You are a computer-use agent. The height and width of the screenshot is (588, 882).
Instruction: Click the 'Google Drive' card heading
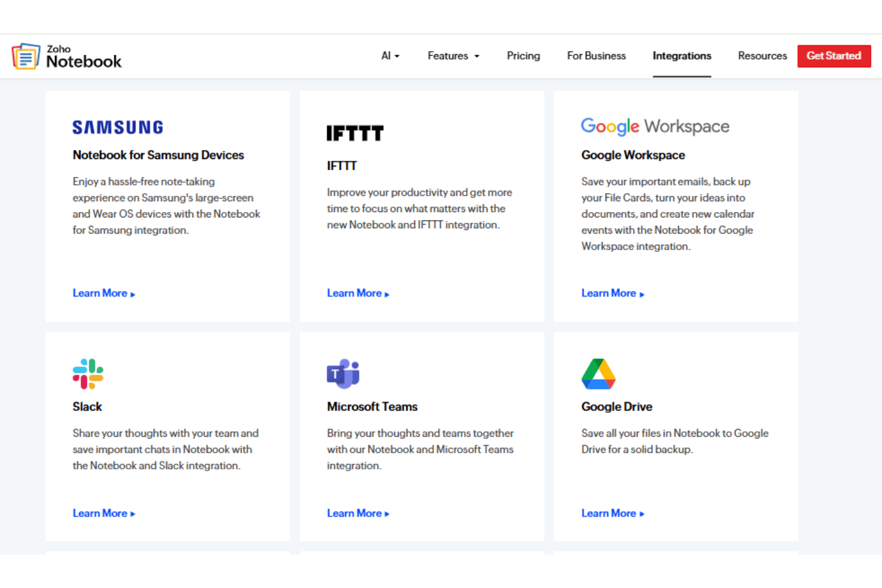(616, 406)
